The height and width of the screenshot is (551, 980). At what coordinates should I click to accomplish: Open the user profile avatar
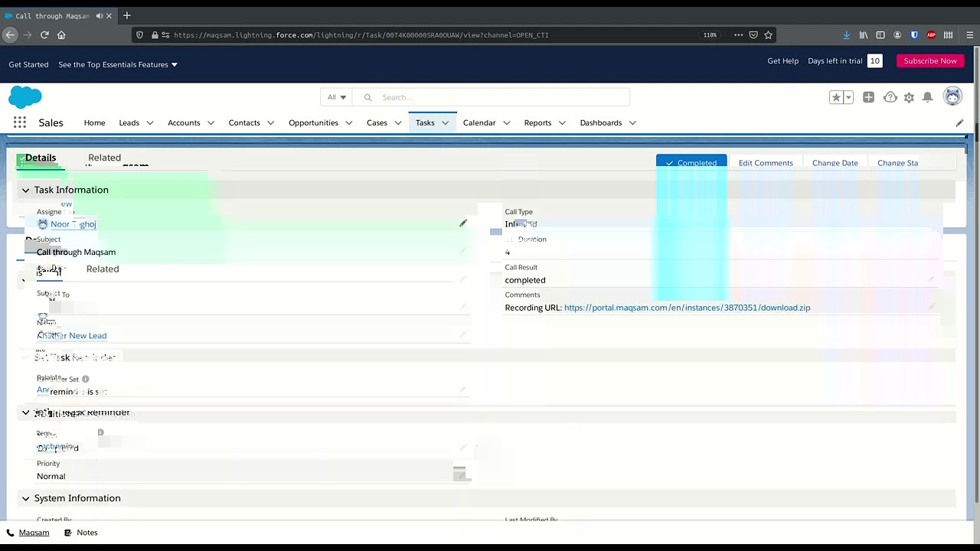tap(952, 96)
